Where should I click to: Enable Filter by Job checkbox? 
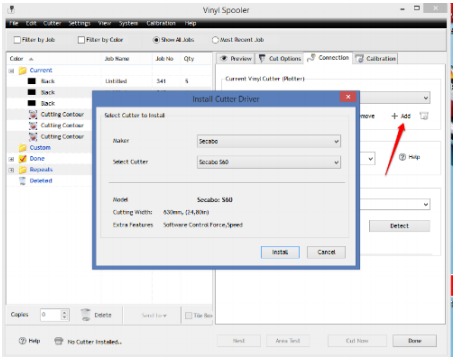click(17, 40)
